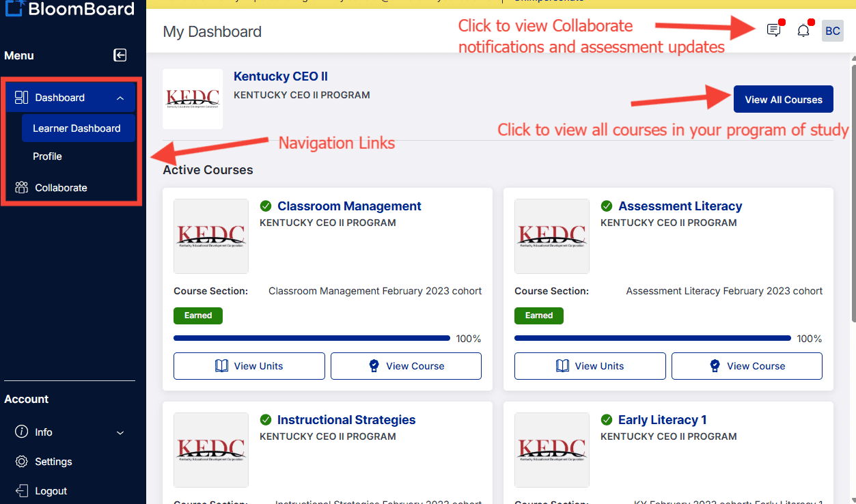856x504 pixels.
Task: Click the Logout door icon
Action: [x=22, y=491]
